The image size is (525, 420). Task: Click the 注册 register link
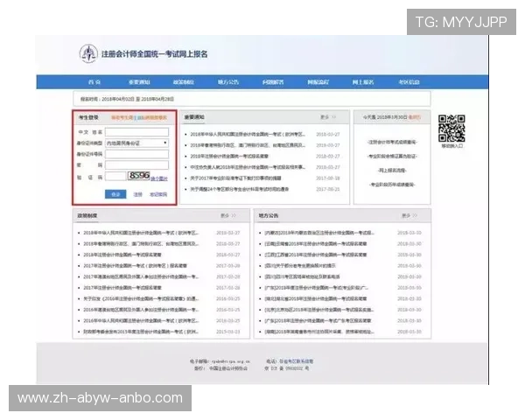pyautogui.click(x=137, y=193)
